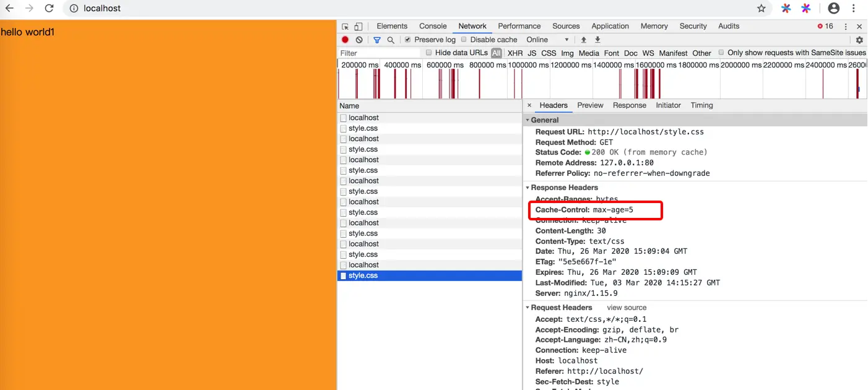Open the Timing tab of request details
The image size is (868, 390).
tap(701, 105)
